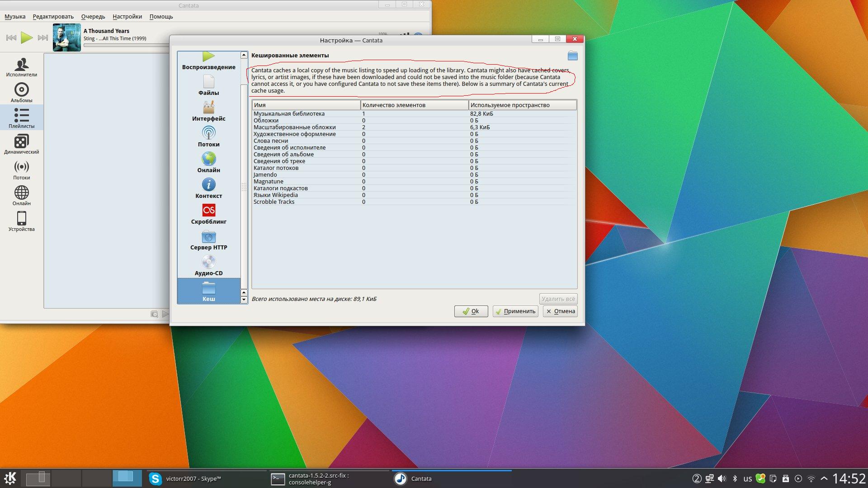Skip to the next track
This screenshot has height=488, width=868.
[43, 38]
